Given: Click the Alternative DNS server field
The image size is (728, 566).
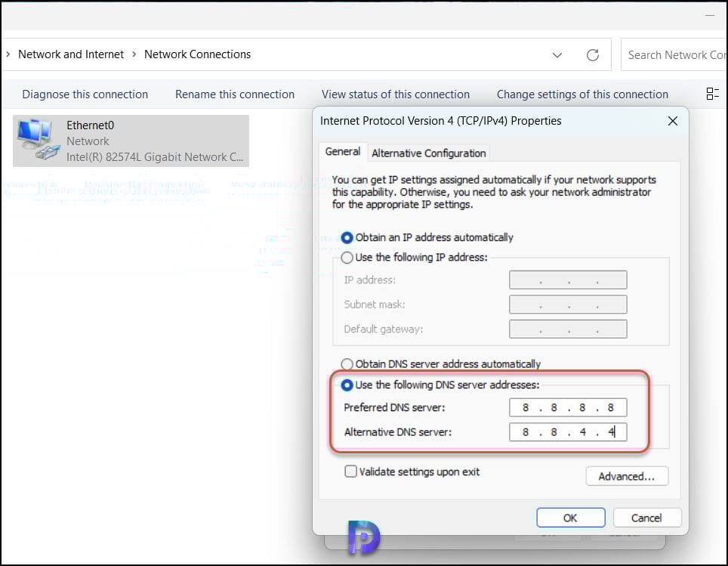Looking at the screenshot, I should point(568,432).
